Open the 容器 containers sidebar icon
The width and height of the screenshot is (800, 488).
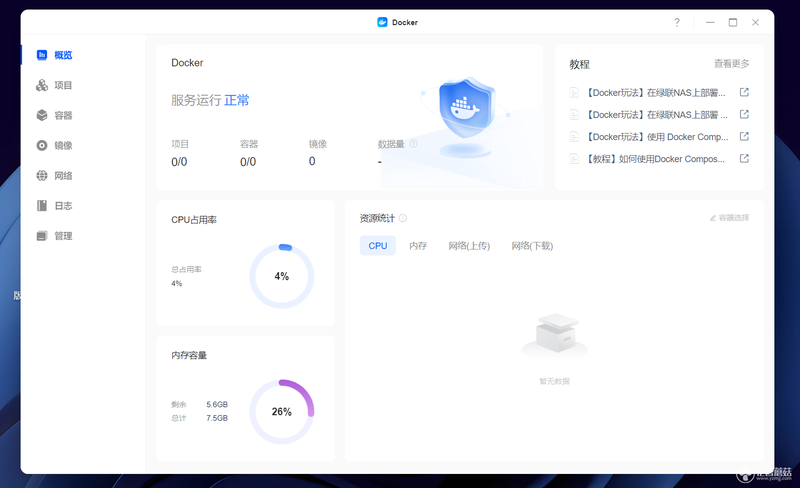coord(42,115)
